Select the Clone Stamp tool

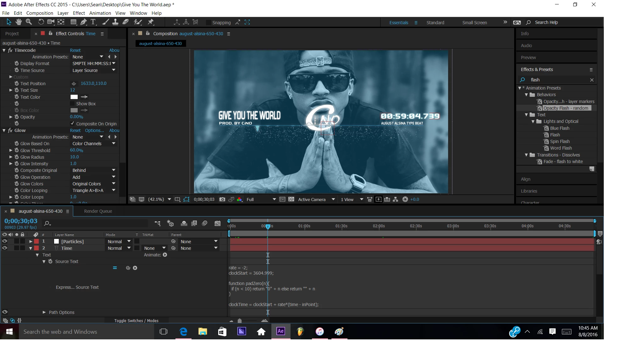point(115,22)
